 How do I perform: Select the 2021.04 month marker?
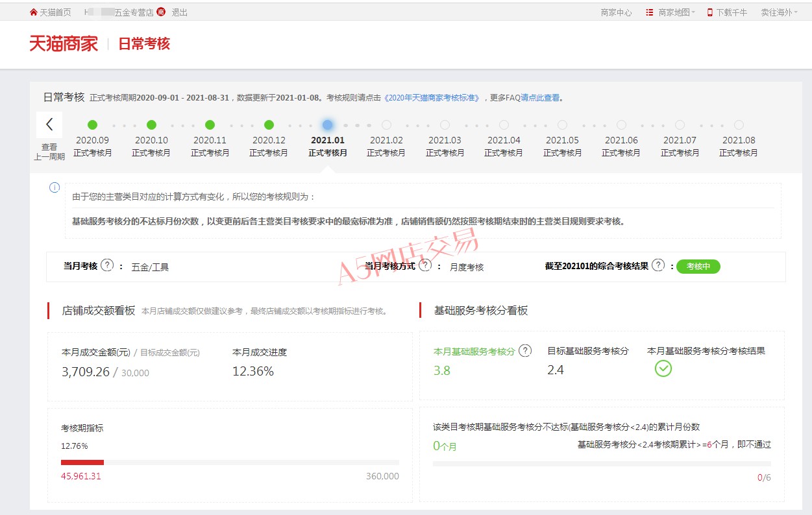(504, 125)
